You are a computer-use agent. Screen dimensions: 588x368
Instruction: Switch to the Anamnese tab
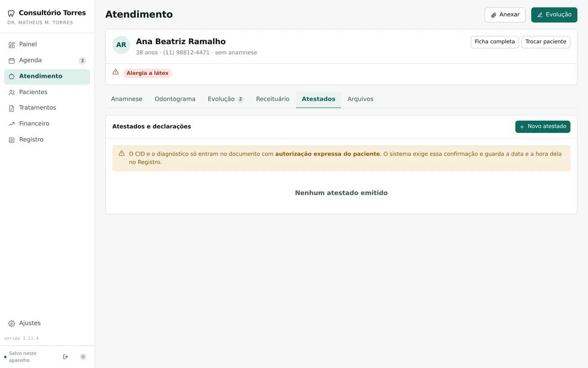point(126,99)
